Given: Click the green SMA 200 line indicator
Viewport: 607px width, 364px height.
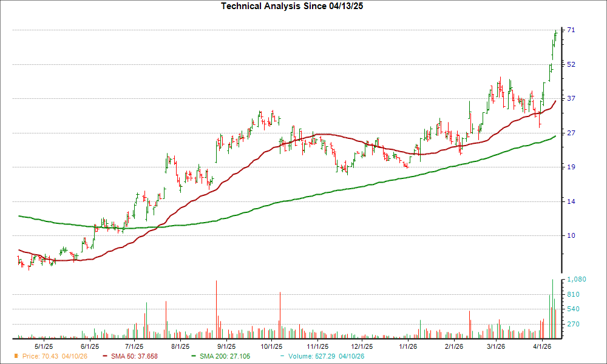Looking at the screenshot, I should (x=193, y=357).
